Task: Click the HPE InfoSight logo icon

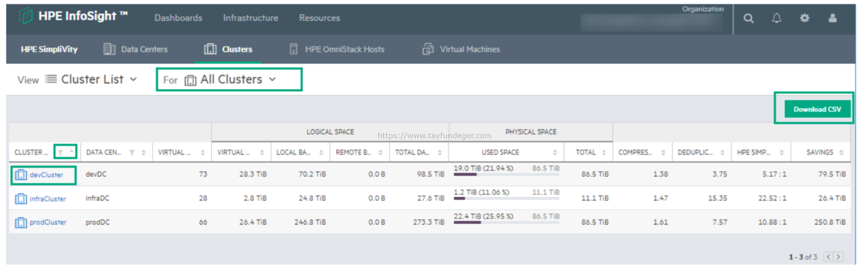Action: [x=26, y=16]
